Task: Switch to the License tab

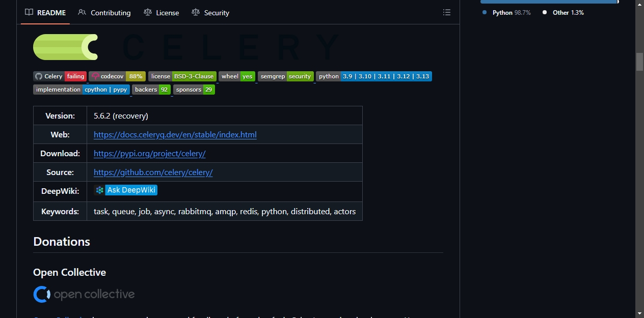Action: click(x=162, y=13)
